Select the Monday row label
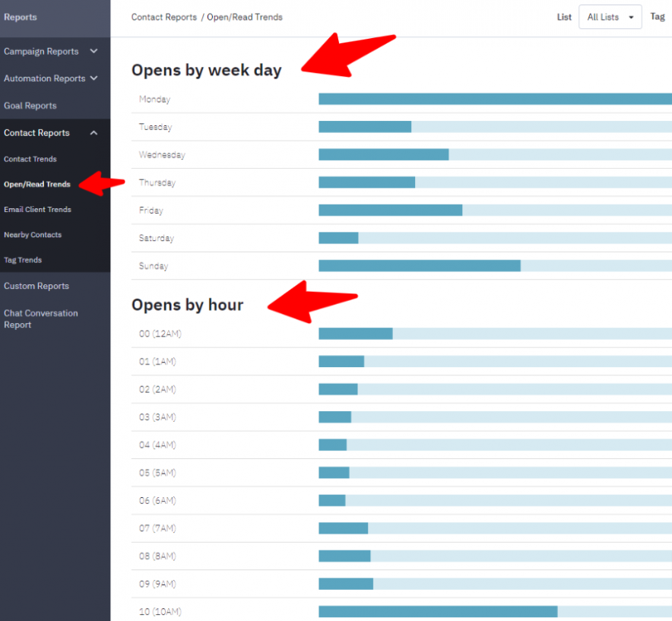672x621 pixels. coord(155,100)
